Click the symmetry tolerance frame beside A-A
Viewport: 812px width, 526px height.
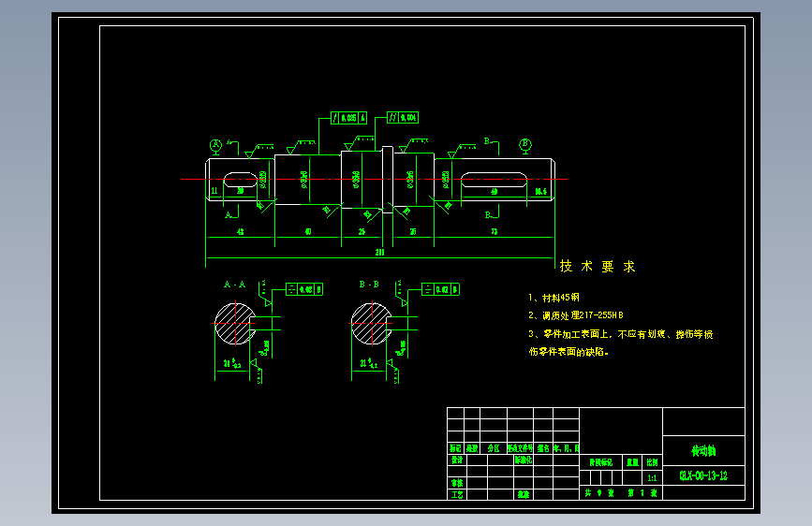[x=304, y=289]
